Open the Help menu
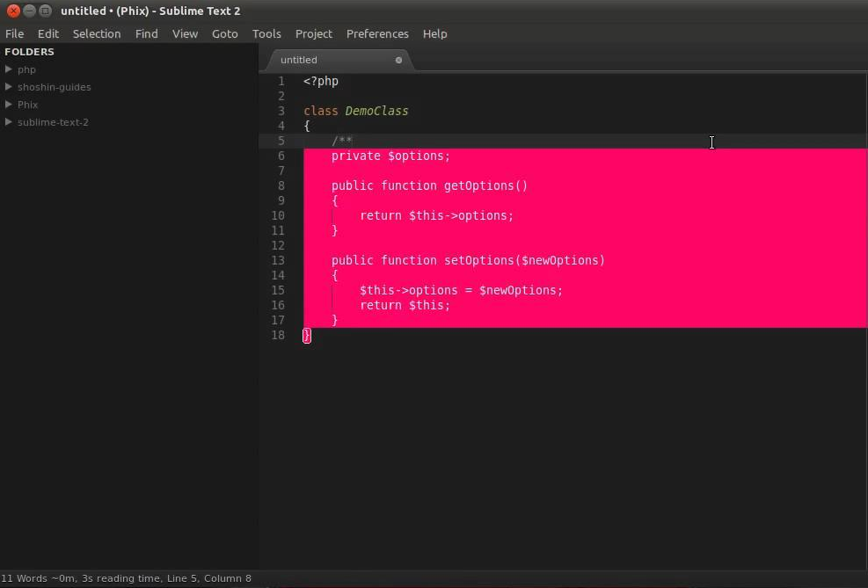The height and width of the screenshot is (588, 868). (x=435, y=33)
